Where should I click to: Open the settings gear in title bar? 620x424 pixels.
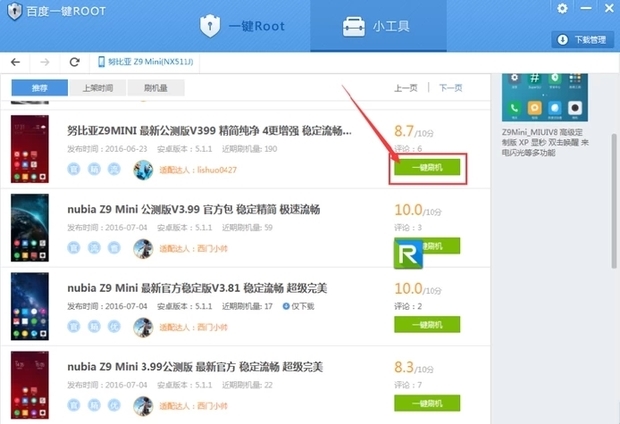tap(562, 8)
